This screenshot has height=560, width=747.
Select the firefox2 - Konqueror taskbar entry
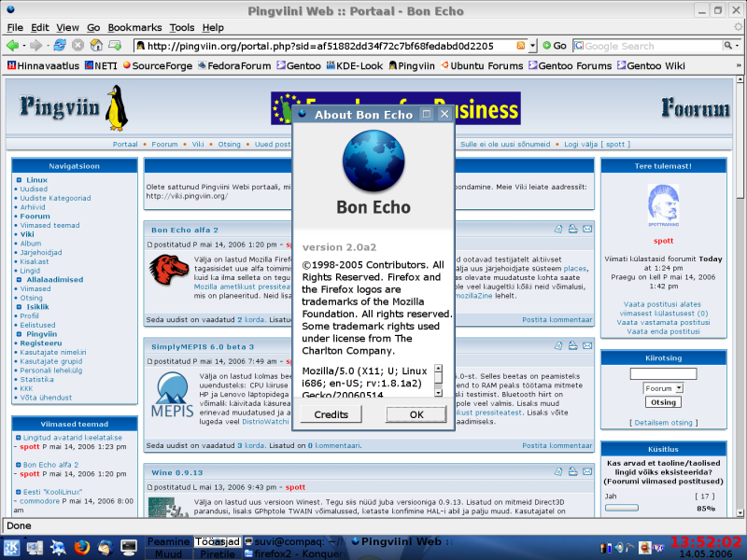tap(296, 553)
